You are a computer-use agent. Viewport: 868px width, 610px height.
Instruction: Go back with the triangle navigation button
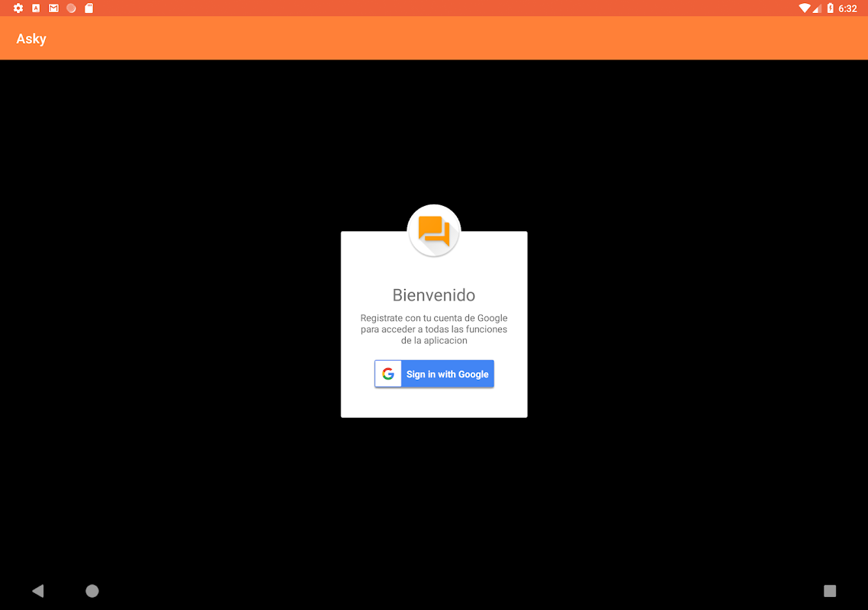pos(37,591)
